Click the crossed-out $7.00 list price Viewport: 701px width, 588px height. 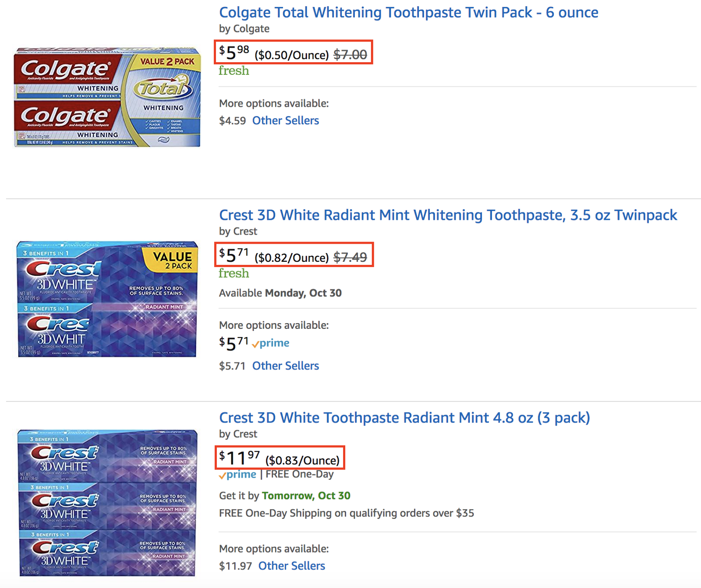(x=350, y=55)
